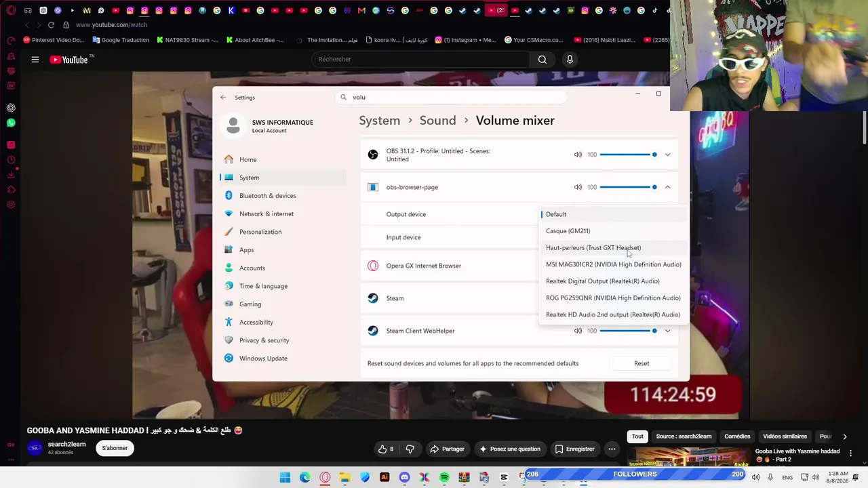
Task: Expand the Steam Client WebHelper options
Action: (667, 331)
